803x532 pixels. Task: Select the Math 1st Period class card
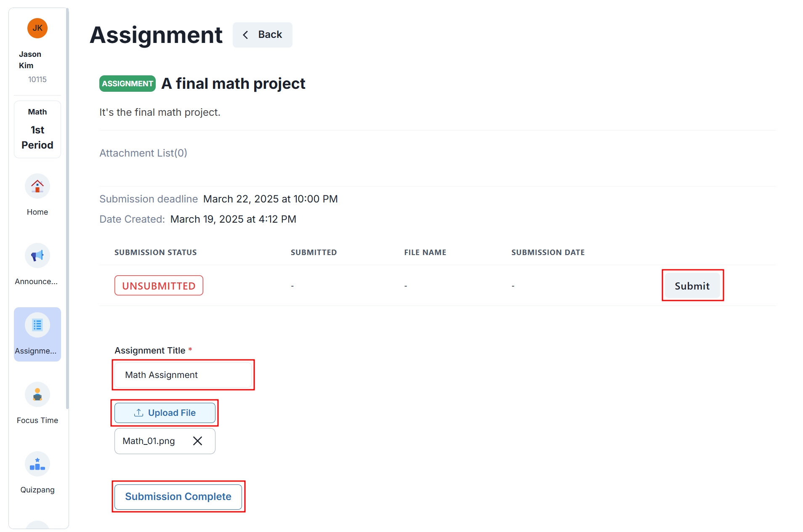coord(37,129)
